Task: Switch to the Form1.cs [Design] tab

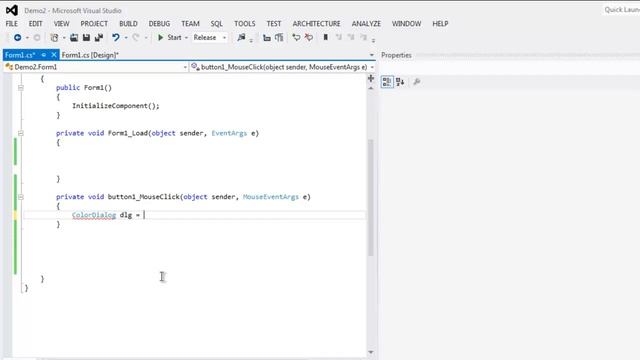Action: [x=90, y=55]
